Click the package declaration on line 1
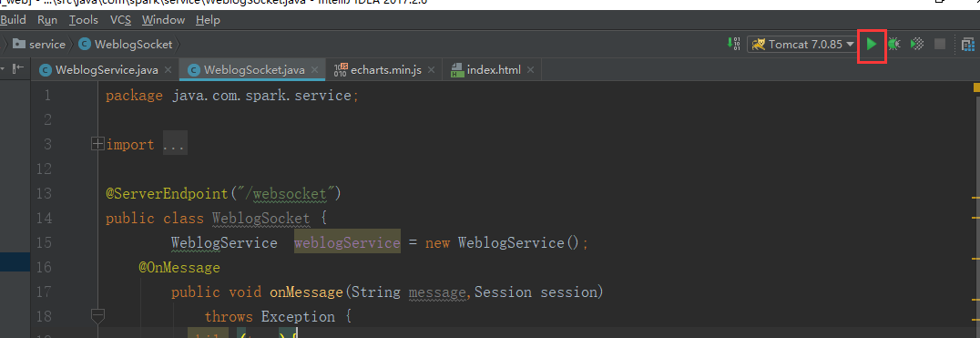Image resolution: width=980 pixels, height=338 pixels. point(232,97)
